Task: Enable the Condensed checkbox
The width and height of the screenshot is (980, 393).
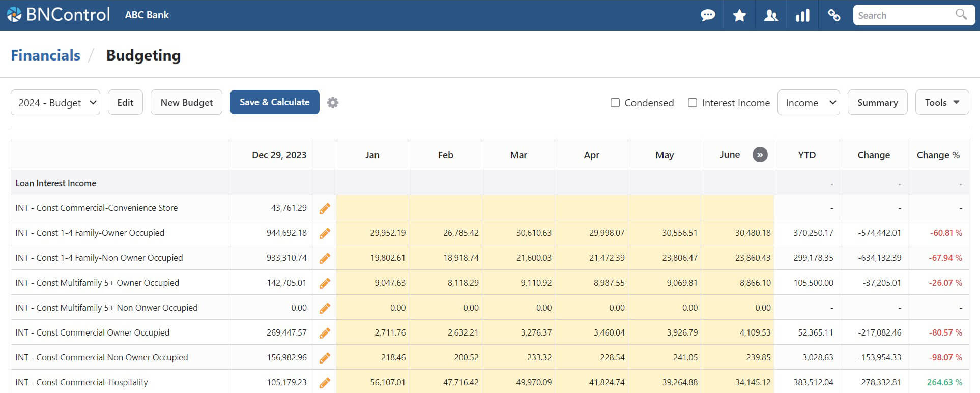Action: coord(615,103)
